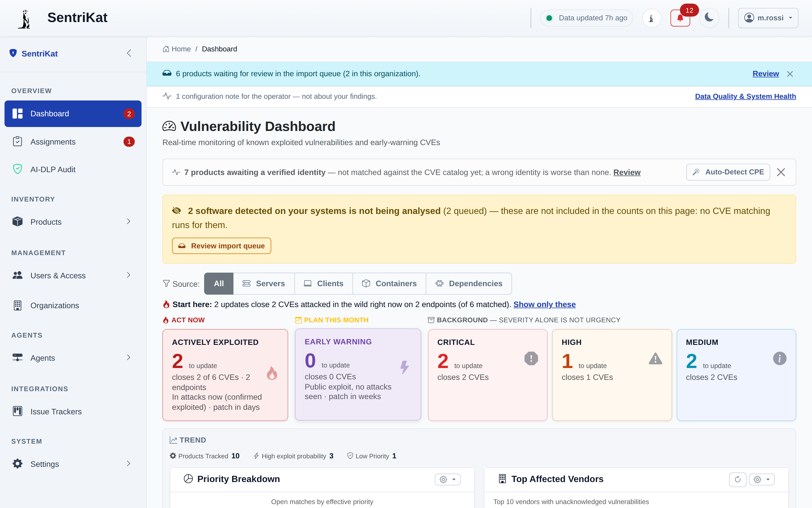Click the Low Priority stat
The height and width of the screenshot is (508, 812).
(372, 456)
